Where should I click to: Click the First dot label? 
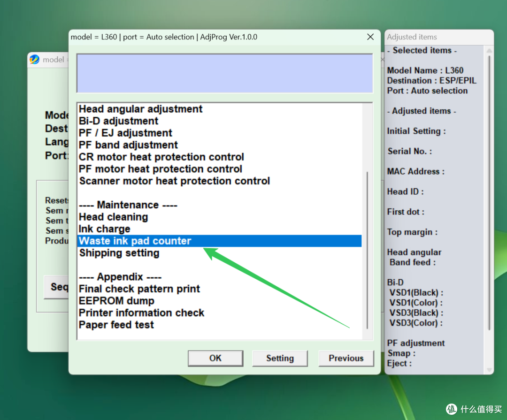[406, 212]
